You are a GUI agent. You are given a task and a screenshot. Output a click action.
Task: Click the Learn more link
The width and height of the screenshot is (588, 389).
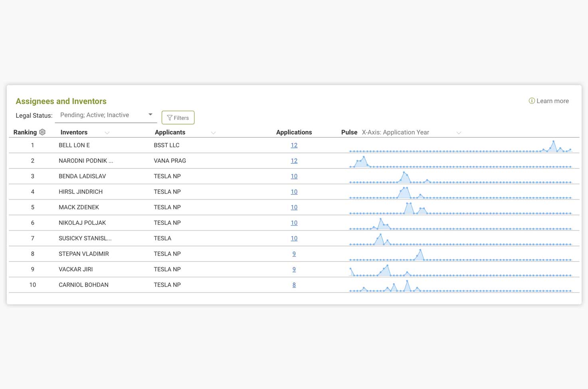552,101
